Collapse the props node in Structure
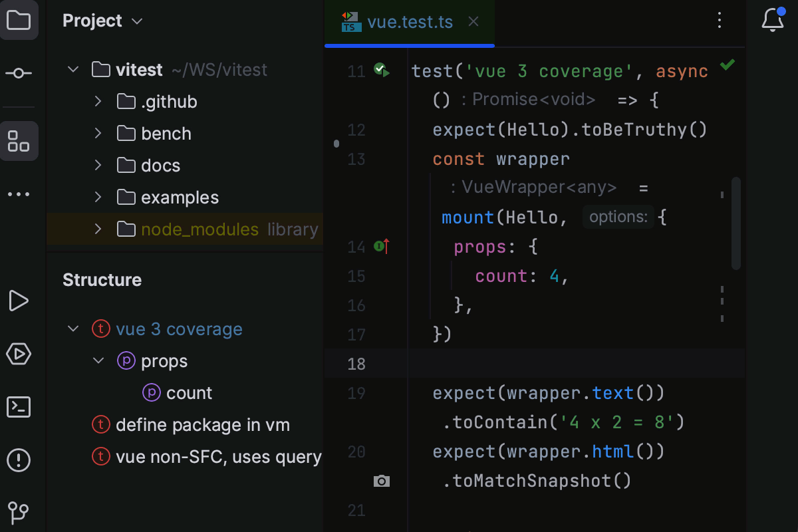798x532 pixels. [x=98, y=360]
